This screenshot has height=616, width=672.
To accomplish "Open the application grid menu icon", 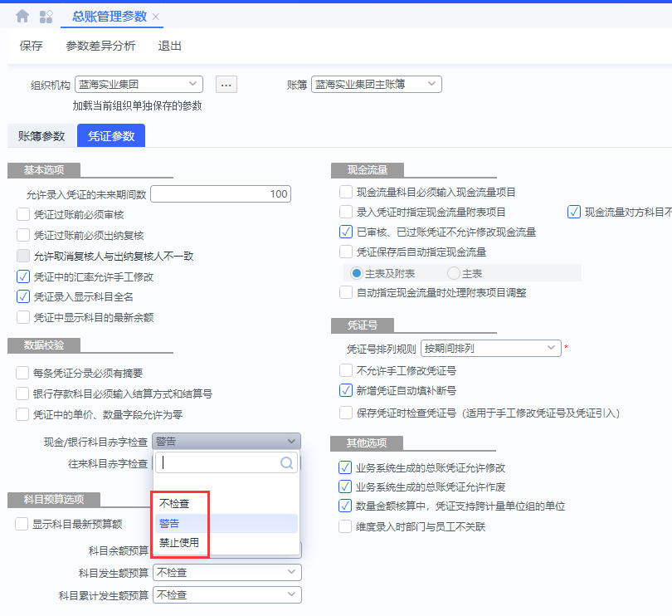I will pos(46,16).
